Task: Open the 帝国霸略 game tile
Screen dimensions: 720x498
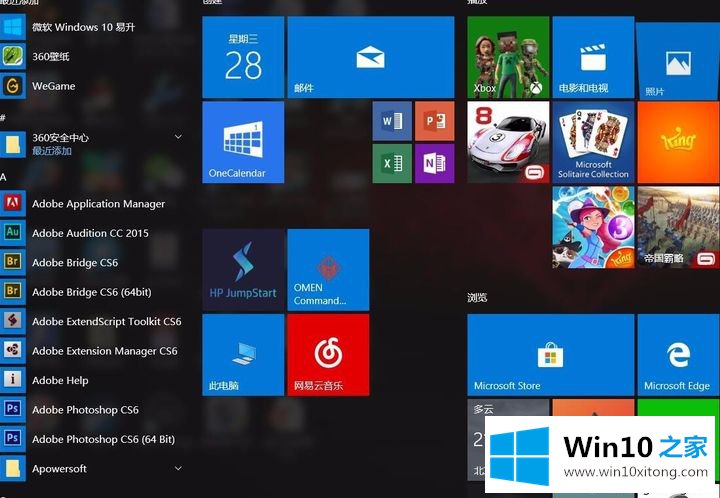Action: (679, 227)
